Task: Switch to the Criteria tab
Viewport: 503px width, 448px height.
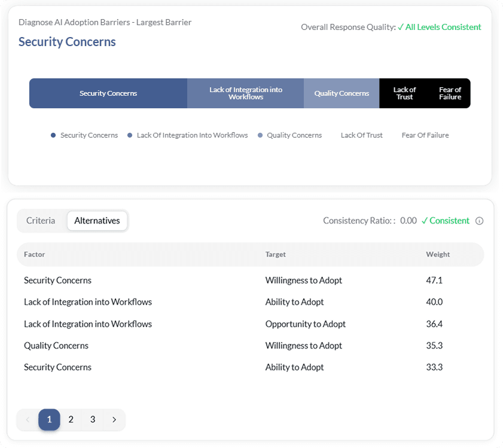Action: [x=41, y=221]
